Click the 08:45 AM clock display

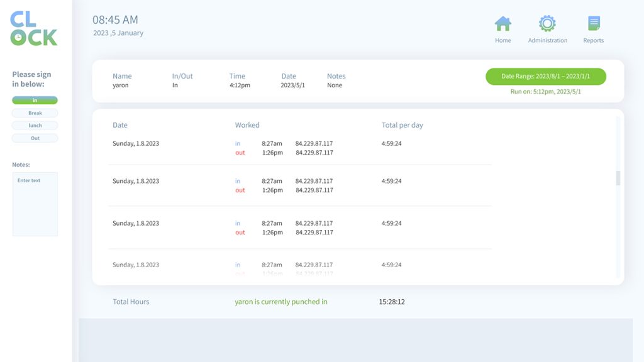(115, 20)
